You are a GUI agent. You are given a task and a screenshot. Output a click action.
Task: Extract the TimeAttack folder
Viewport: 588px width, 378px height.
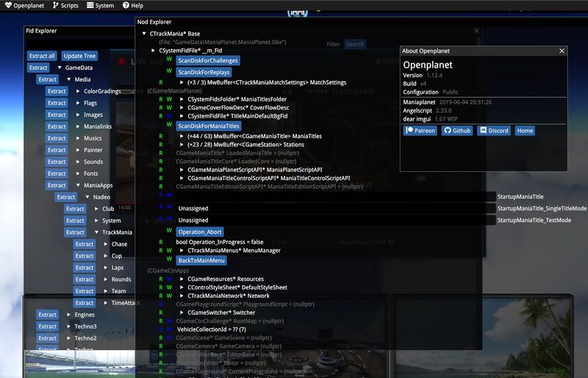[x=85, y=303]
